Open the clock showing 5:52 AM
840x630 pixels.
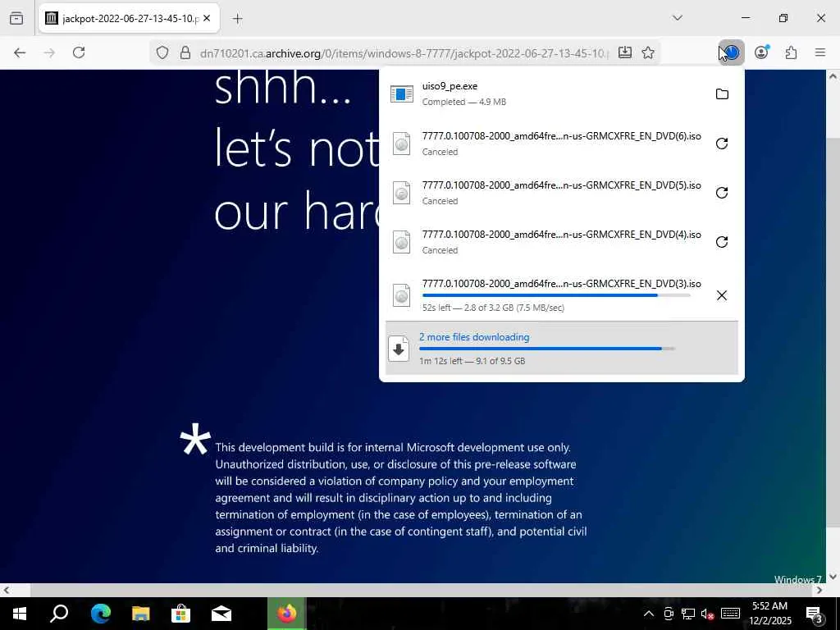point(769,614)
